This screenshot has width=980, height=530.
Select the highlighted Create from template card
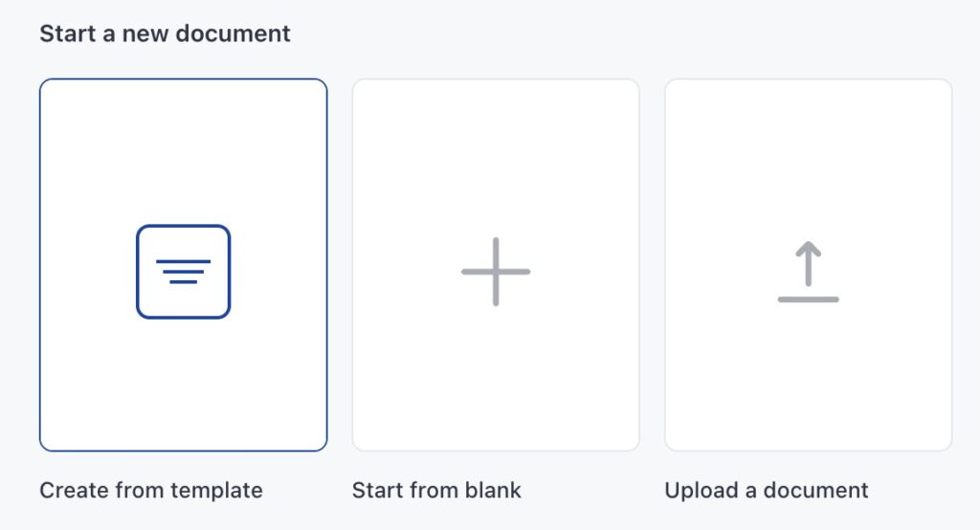pyautogui.click(x=183, y=265)
